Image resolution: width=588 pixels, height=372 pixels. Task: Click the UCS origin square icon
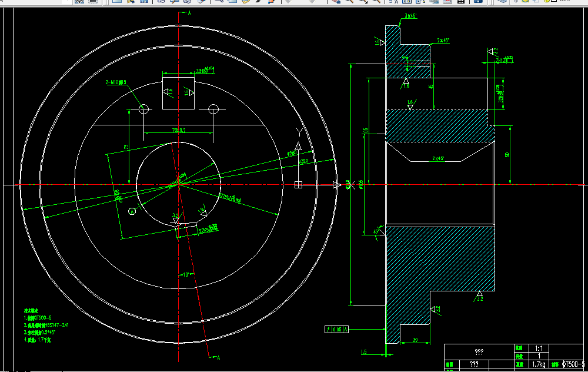298,185
